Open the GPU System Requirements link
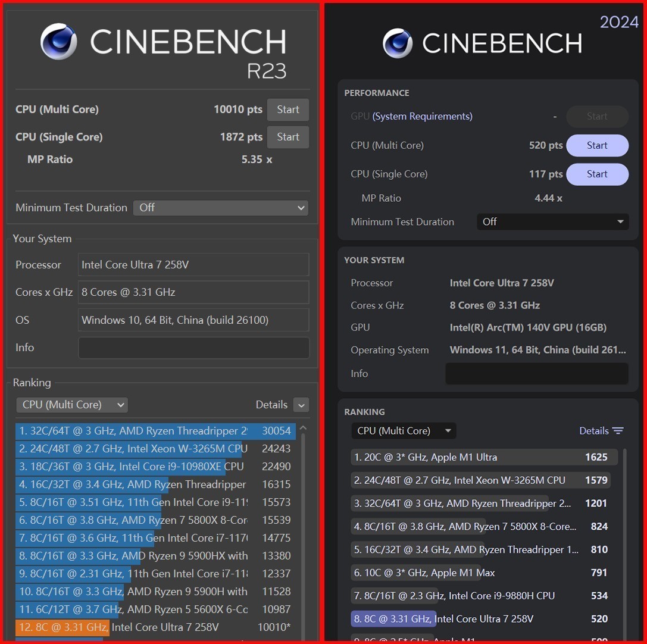647x644 pixels. [422, 117]
